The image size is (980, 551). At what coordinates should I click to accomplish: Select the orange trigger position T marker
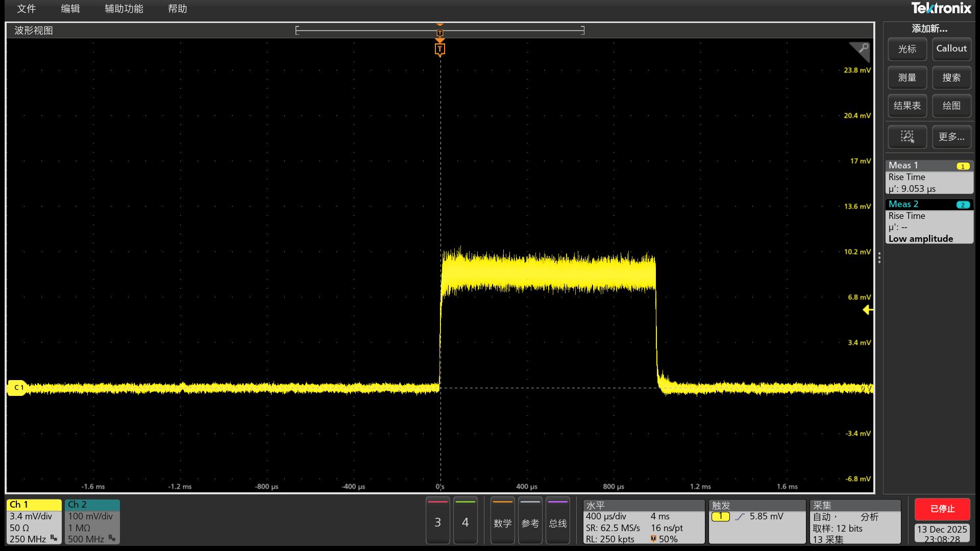click(439, 49)
